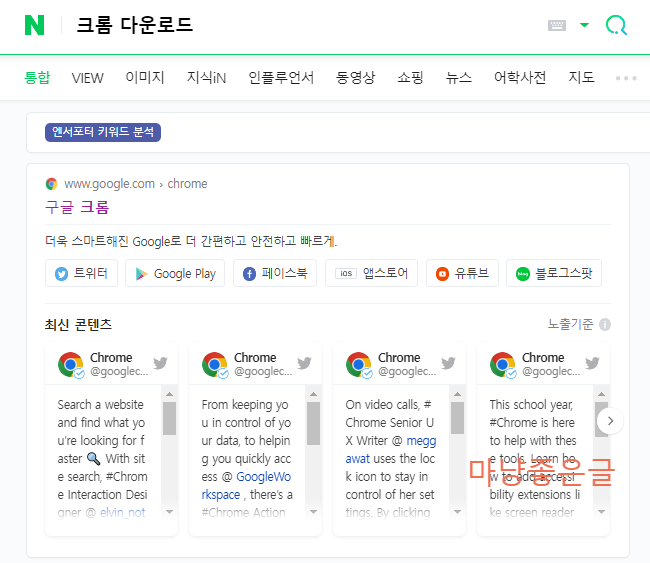This screenshot has height=563, width=650.
Task: Select the 뉴스 tab
Action: click(458, 78)
